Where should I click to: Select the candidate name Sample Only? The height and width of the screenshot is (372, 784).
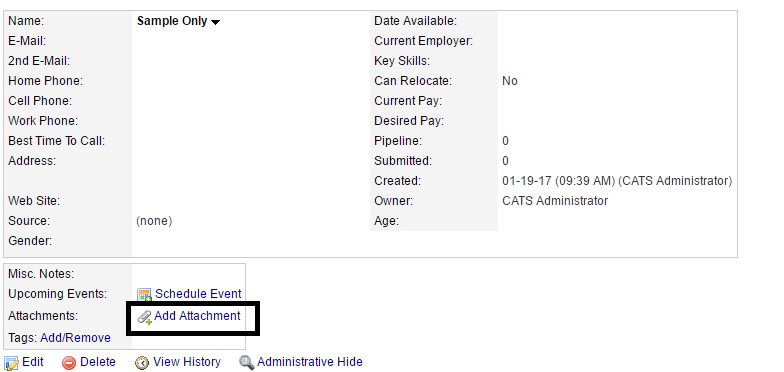click(172, 21)
